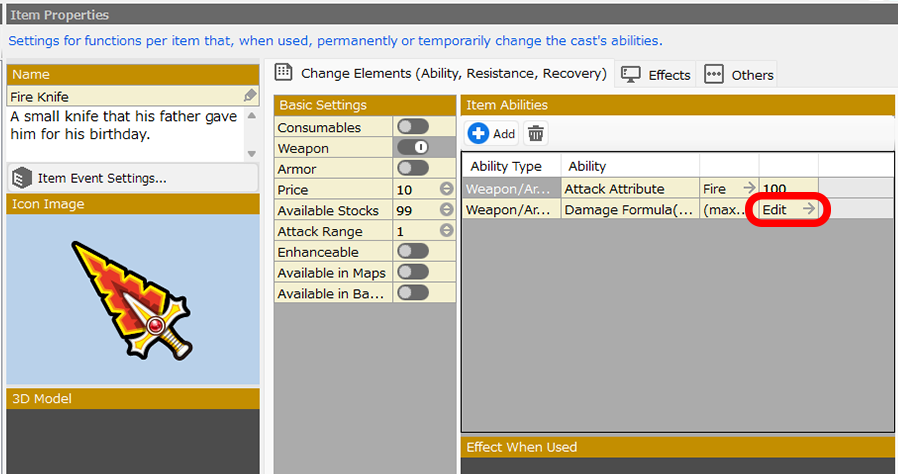Image resolution: width=898 pixels, height=474 pixels.
Task: Toggle the Consumables switch
Action: tap(412, 127)
